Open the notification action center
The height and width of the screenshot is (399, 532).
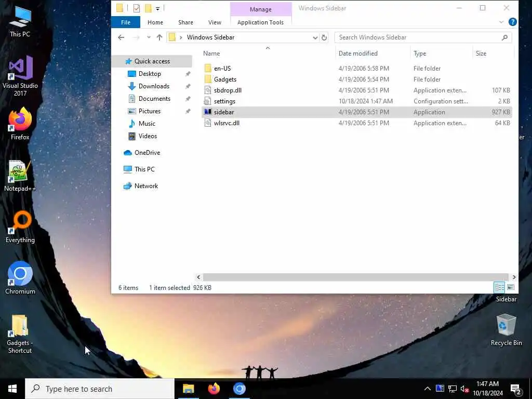tap(516, 389)
